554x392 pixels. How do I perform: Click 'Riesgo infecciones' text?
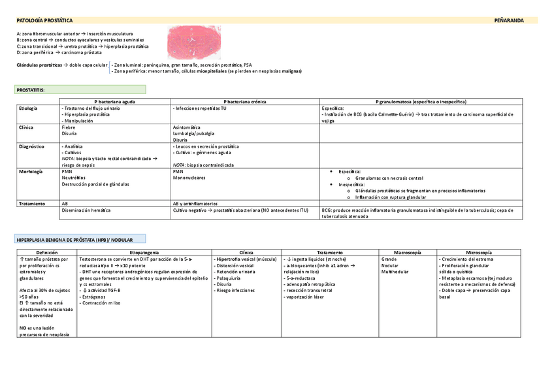pos(236,290)
